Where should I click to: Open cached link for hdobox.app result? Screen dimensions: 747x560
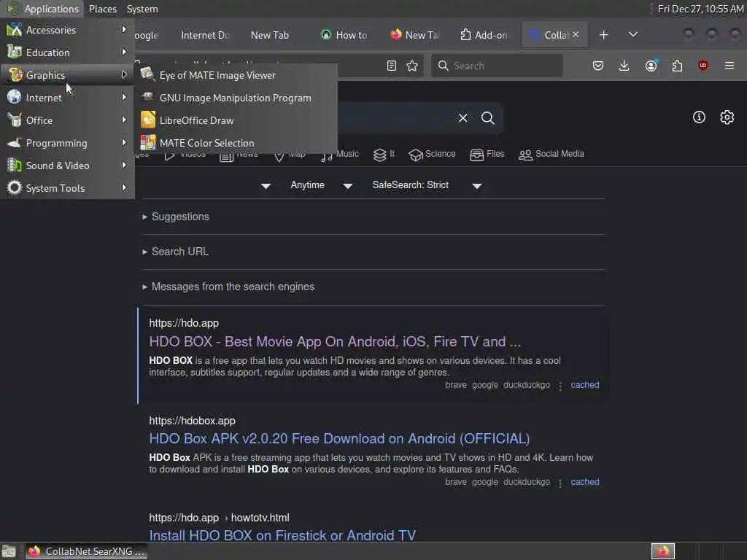click(584, 482)
